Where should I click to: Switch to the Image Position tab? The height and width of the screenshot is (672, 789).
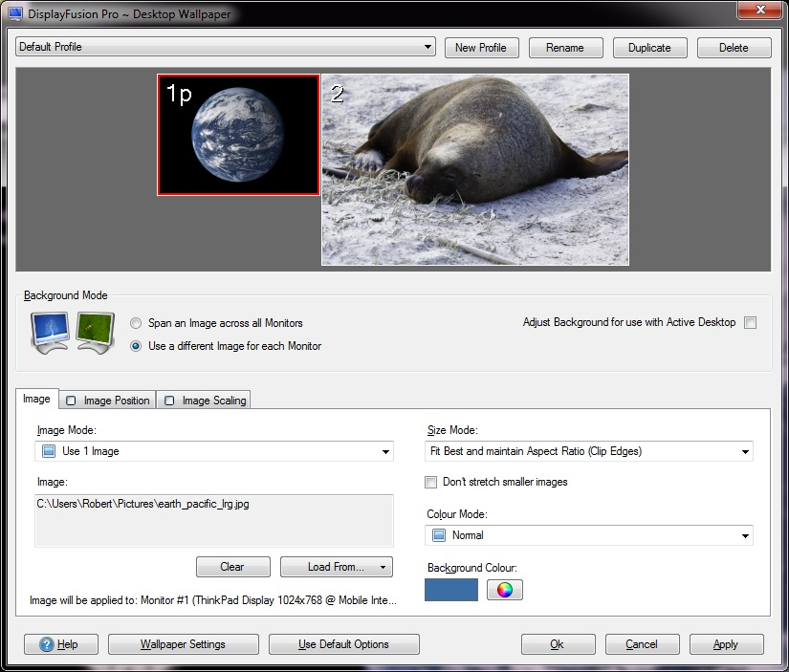(x=107, y=401)
